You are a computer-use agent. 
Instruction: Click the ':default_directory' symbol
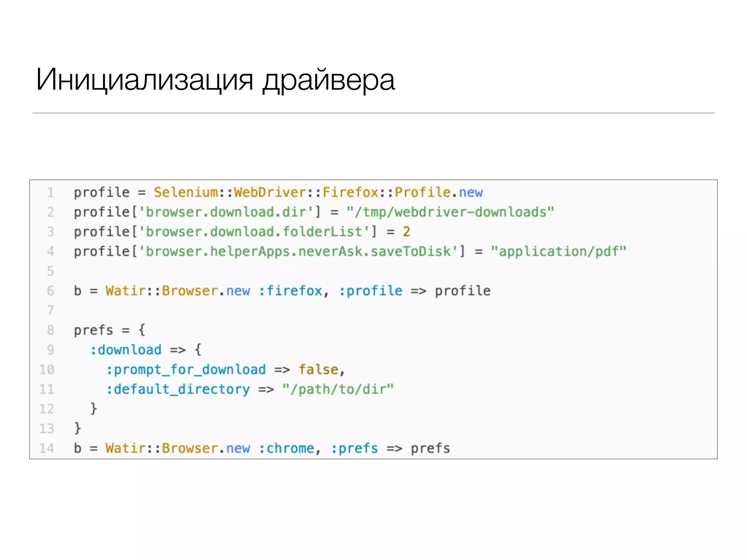(178, 389)
